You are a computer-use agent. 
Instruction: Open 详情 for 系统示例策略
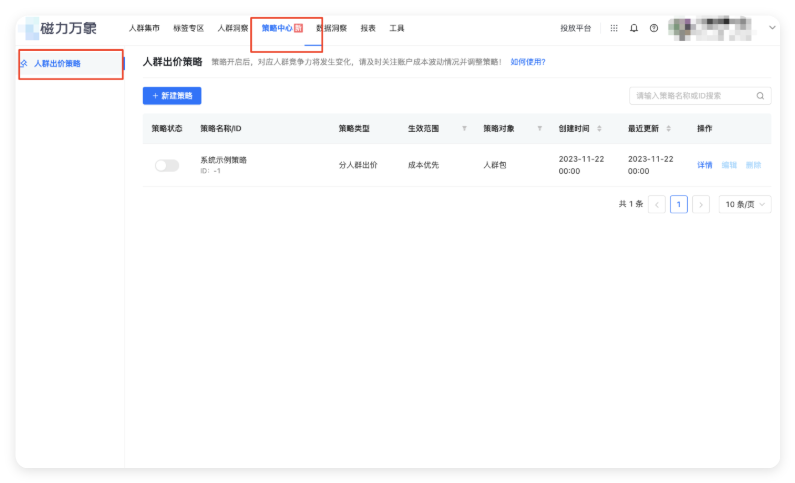pos(705,165)
